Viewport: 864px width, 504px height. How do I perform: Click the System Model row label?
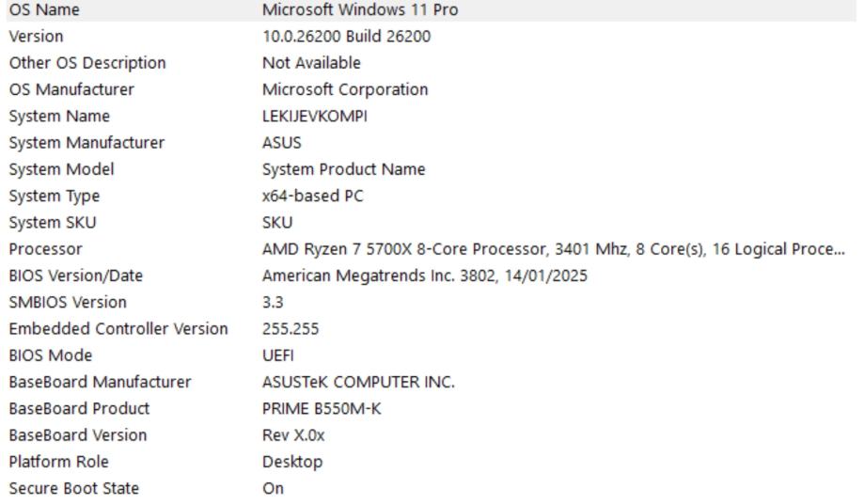pyautogui.click(x=61, y=169)
